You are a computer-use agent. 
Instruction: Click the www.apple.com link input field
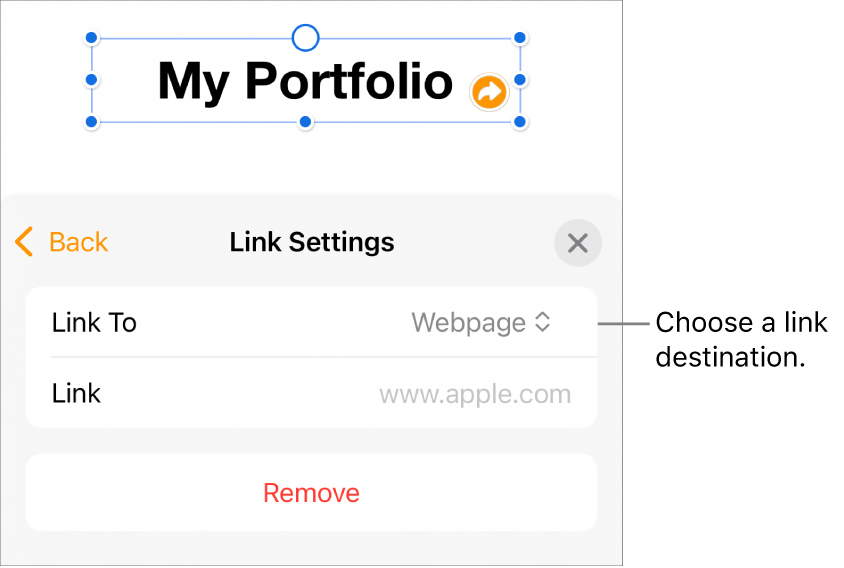click(475, 394)
